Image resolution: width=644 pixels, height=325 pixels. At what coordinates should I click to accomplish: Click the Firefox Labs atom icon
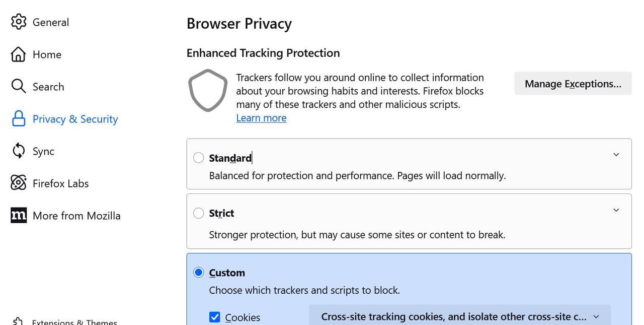point(19,183)
